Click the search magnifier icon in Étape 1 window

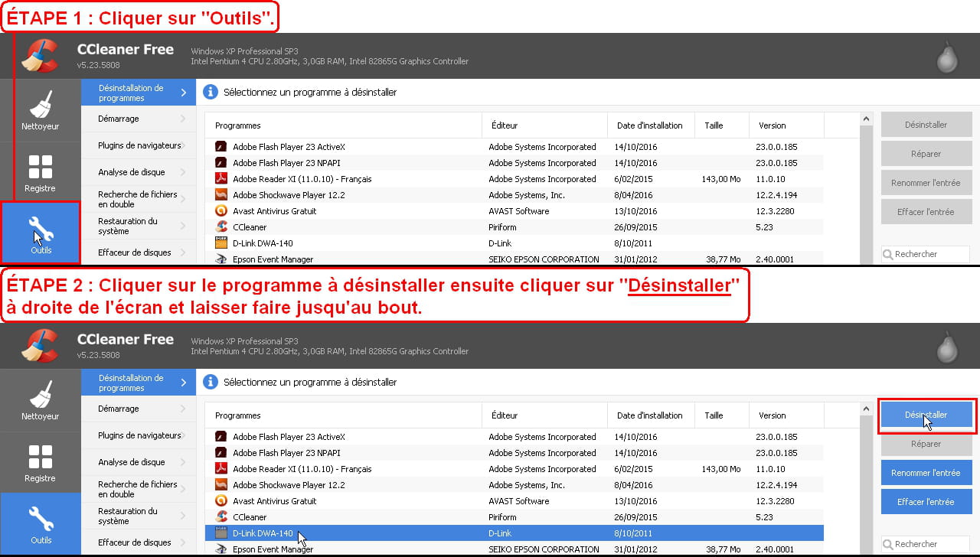click(x=887, y=254)
